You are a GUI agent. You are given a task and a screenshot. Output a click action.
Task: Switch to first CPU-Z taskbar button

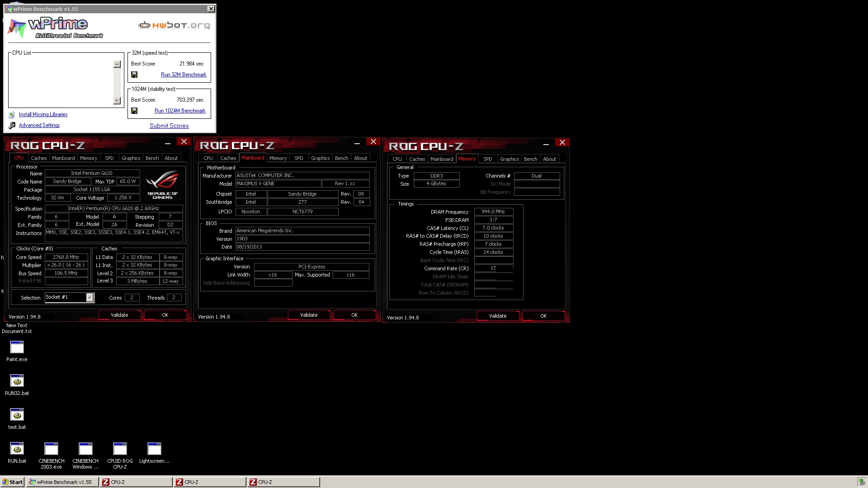[x=136, y=482]
